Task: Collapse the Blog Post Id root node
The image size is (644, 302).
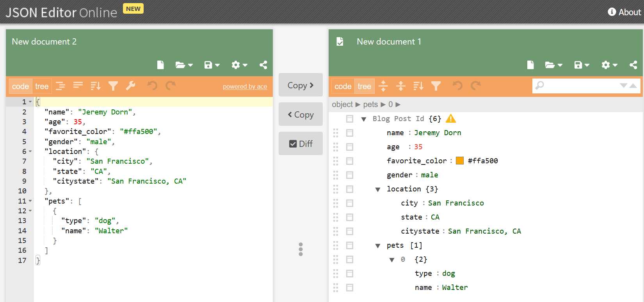Action: tap(364, 119)
